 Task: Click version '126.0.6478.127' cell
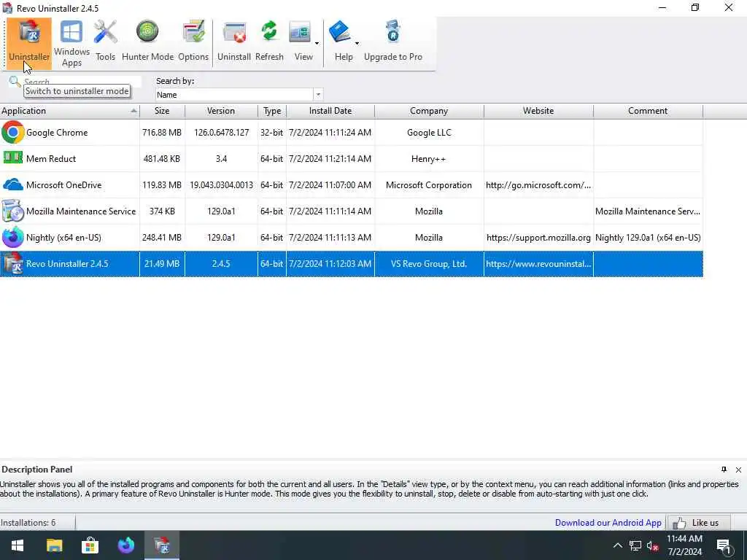click(221, 133)
